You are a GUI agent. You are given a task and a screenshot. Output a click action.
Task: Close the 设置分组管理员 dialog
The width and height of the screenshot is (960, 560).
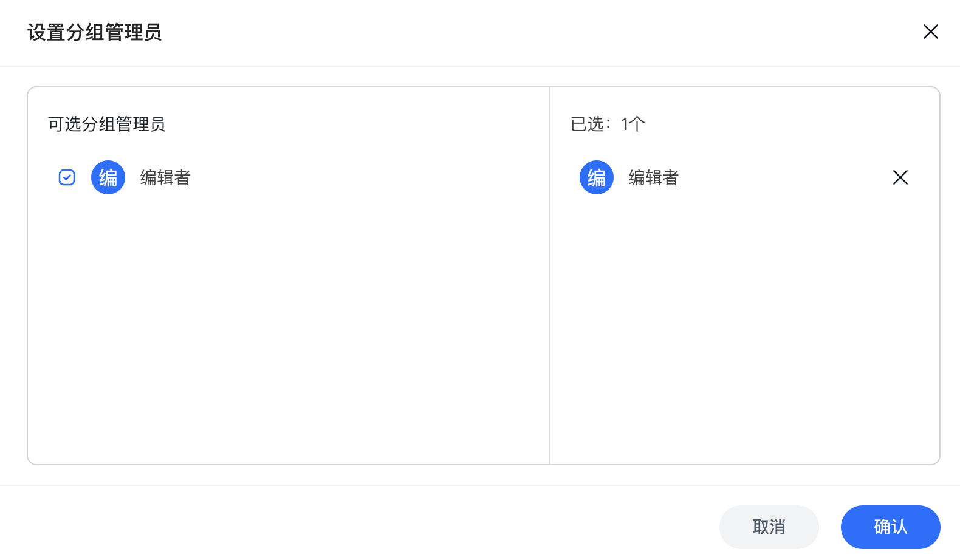tap(930, 32)
